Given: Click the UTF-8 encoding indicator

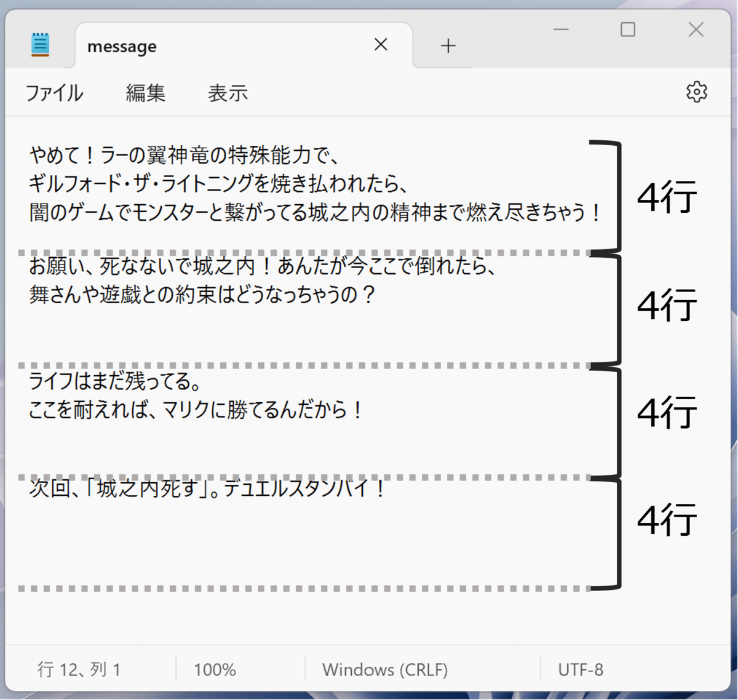Looking at the screenshot, I should click(x=581, y=669).
